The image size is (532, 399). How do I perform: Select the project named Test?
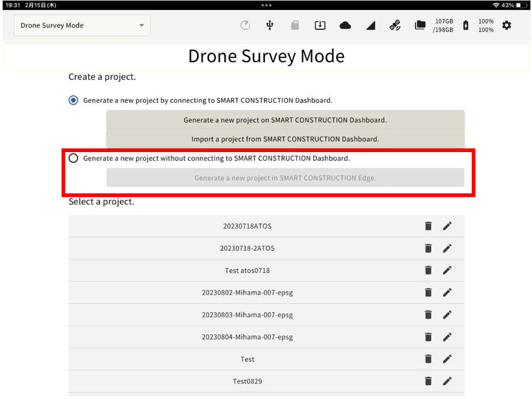coord(247,359)
